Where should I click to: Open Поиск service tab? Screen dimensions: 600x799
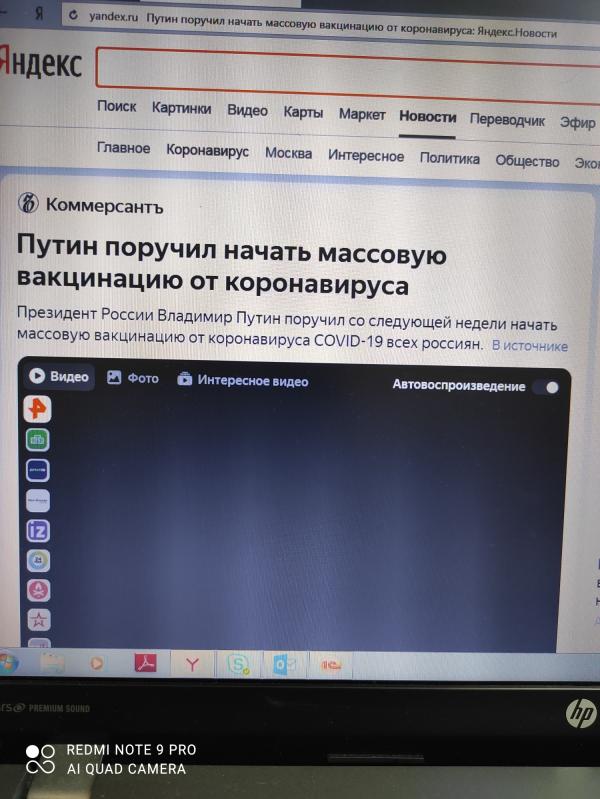(x=117, y=106)
